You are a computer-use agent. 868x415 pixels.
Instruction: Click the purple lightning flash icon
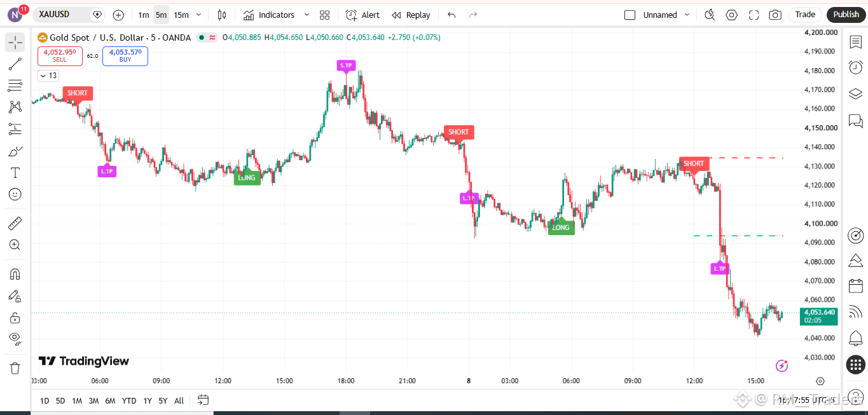[x=782, y=365]
